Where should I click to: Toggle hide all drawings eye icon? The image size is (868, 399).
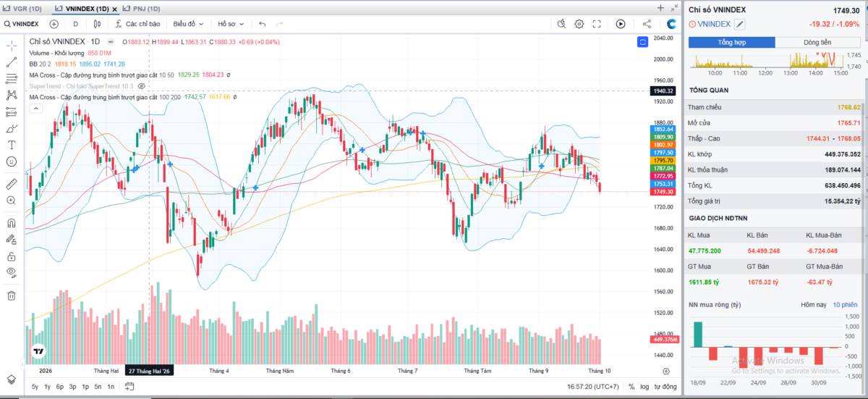[x=11, y=272]
